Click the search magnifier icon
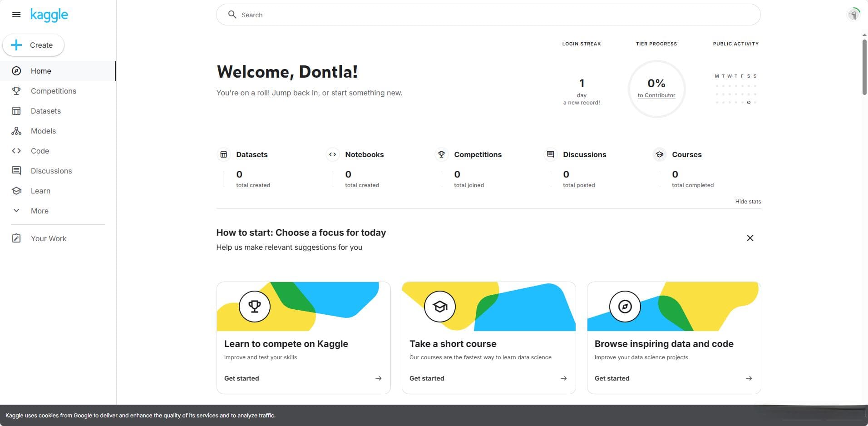 tap(232, 15)
